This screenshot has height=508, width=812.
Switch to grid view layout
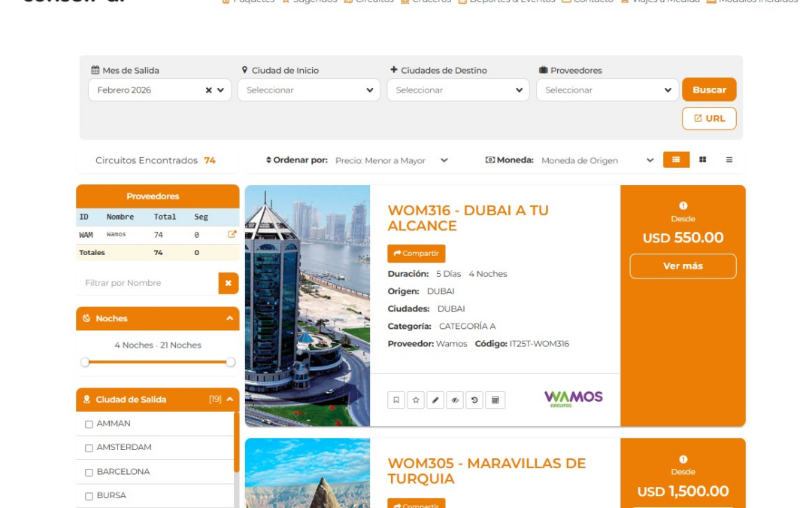pos(702,160)
